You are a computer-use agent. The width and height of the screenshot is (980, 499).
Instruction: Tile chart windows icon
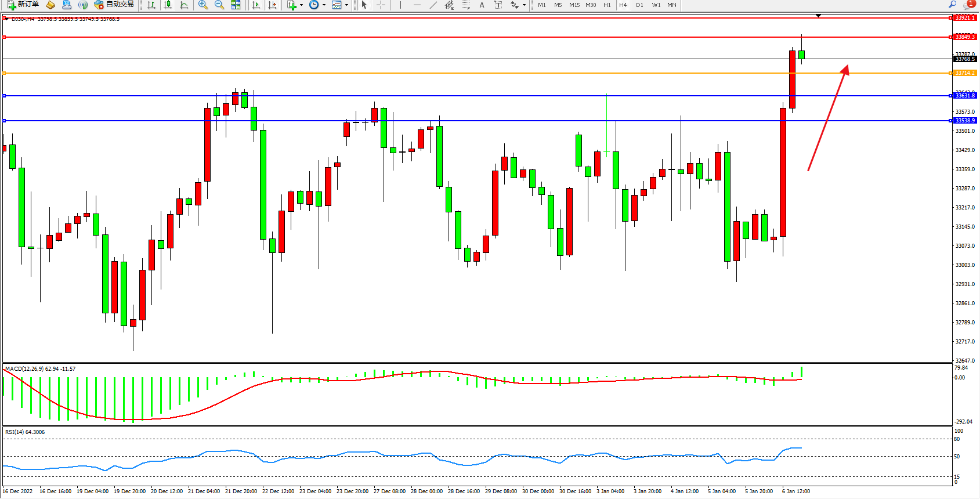(236, 5)
